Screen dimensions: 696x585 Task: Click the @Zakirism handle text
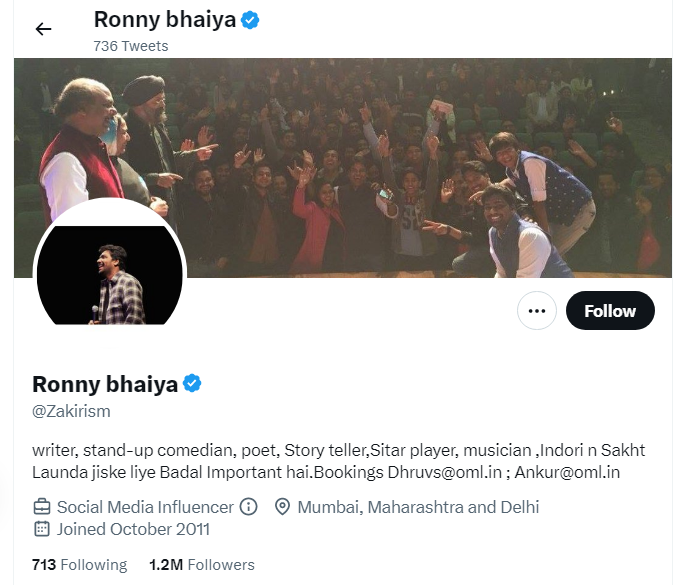point(72,411)
